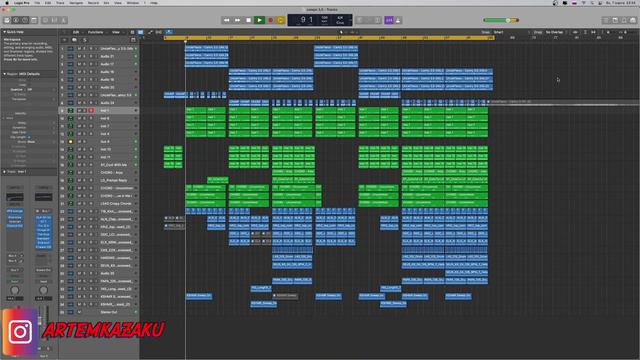Viewport: 640px width, 360px height.
Task: Solo the Inst 7 track
Action: pos(85,126)
